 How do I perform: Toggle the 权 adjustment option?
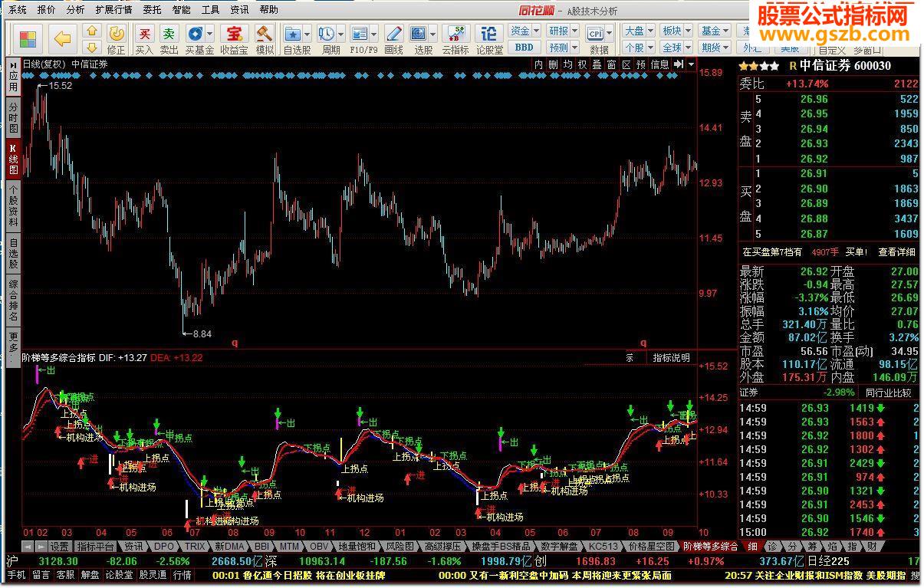583,64
